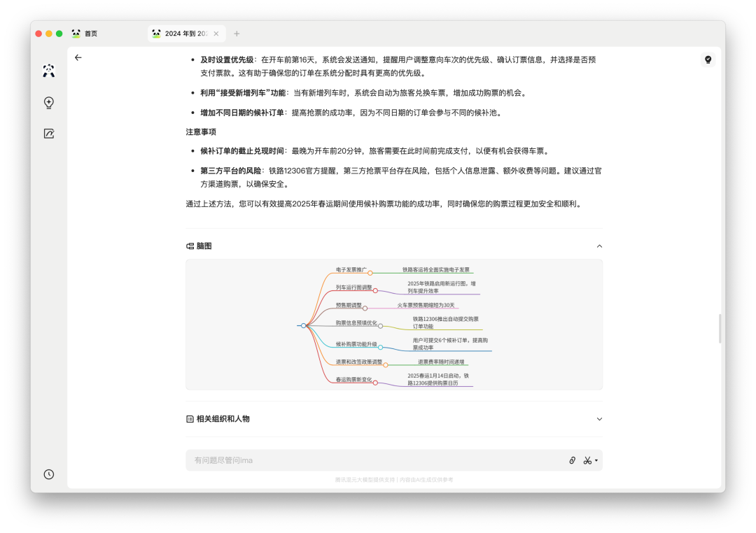Click the 腾讯混元大模型提供支持 footer text

365,480
